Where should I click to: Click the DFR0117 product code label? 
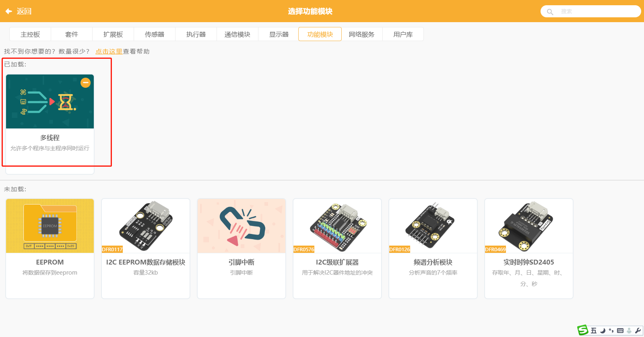coord(112,250)
